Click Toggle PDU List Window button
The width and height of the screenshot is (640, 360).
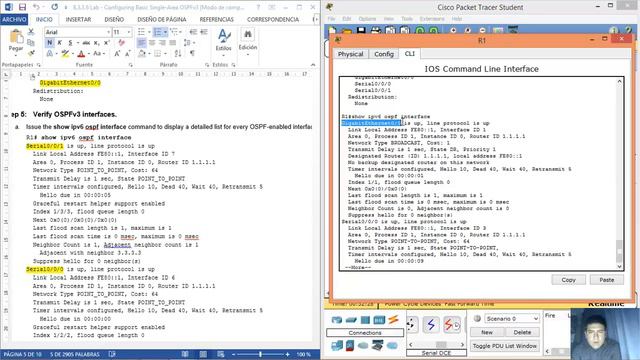[504, 346]
